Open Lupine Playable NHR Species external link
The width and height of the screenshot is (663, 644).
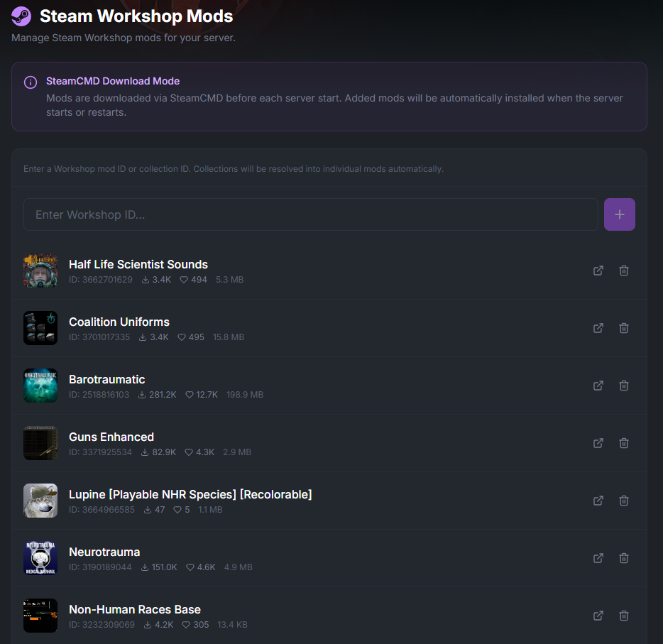598,501
